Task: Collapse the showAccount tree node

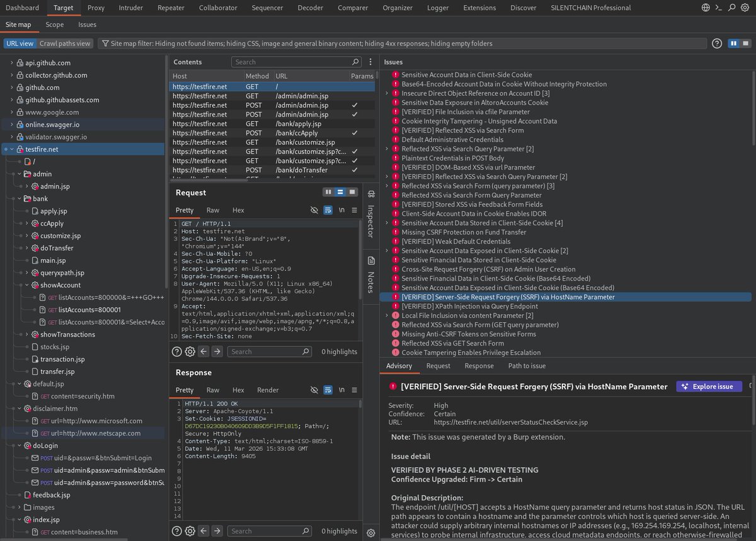Action: (26, 285)
